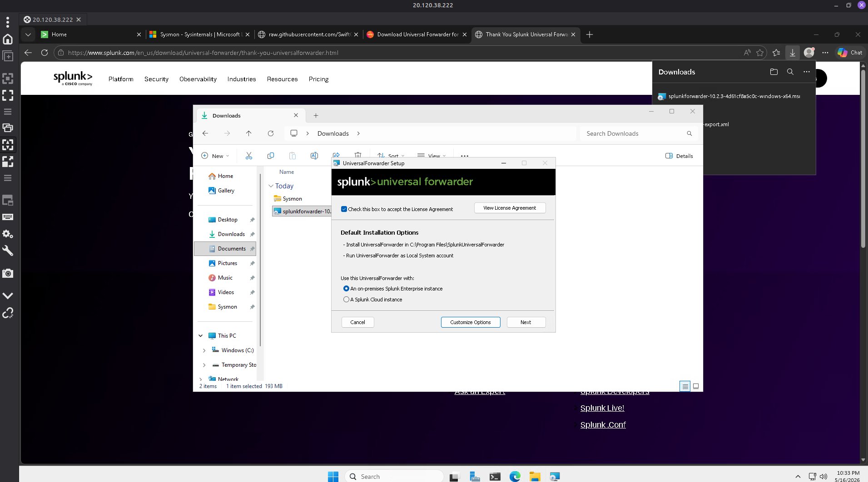Toggle the Details pane in File Explorer
The width and height of the screenshot is (868, 482).
pos(679,156)
